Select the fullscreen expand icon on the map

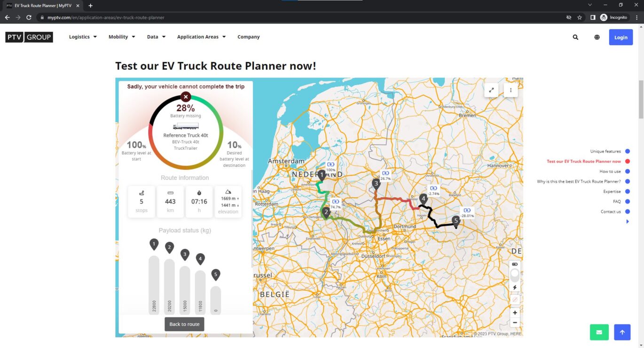491,89
